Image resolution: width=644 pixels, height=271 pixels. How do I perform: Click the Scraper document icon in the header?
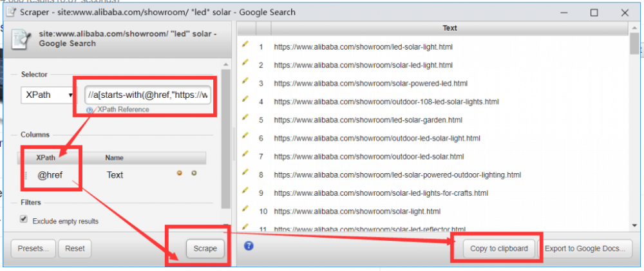pyautogui.click(x=22, y=39)
